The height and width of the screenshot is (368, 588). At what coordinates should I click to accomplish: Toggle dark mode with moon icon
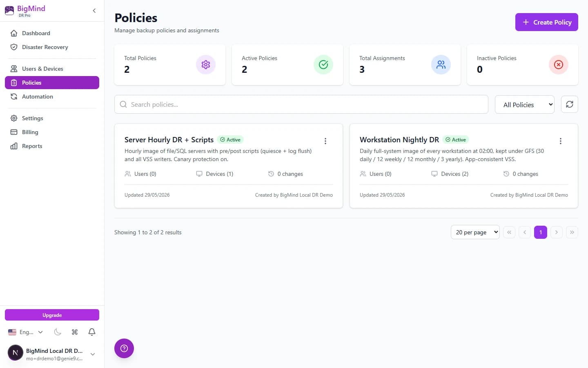pyautogui.click(x=58, y=332)
